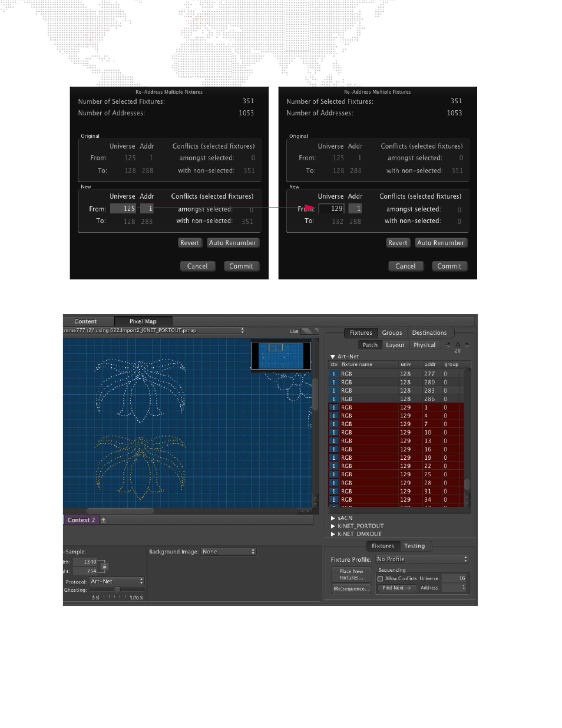The width and height of the screenshot is (562, 728).
Task: Toggle the Live switch
Action: point(310,331)
